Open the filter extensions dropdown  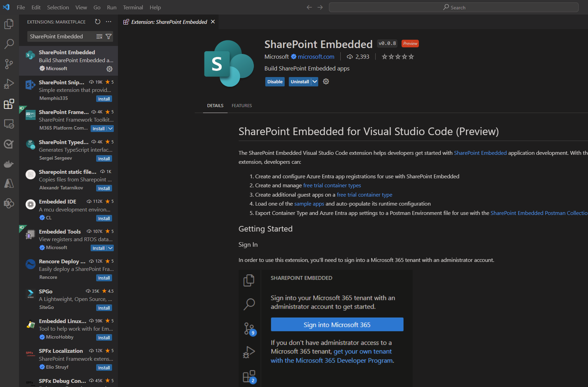pyautogui.click(x=108, y=36)
